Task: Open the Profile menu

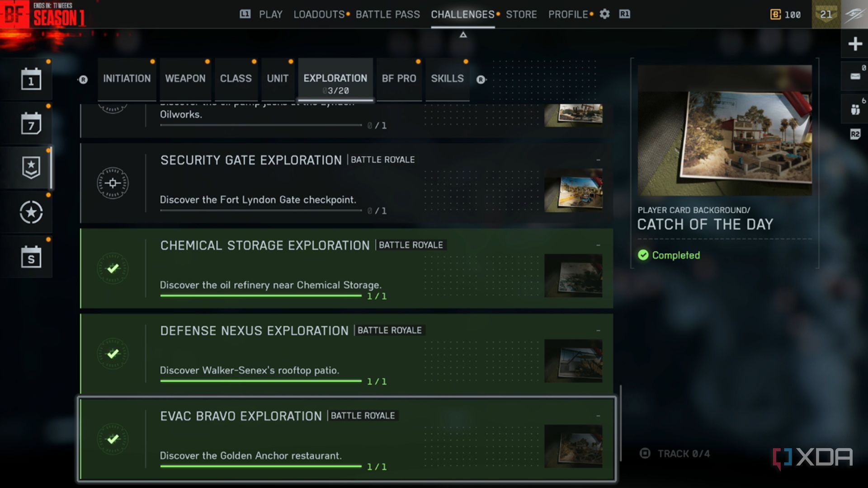Action: [x=568, y=14]
